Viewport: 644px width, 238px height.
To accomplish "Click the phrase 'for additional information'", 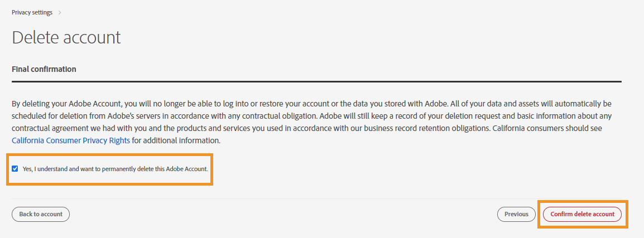I will (176, 140).
